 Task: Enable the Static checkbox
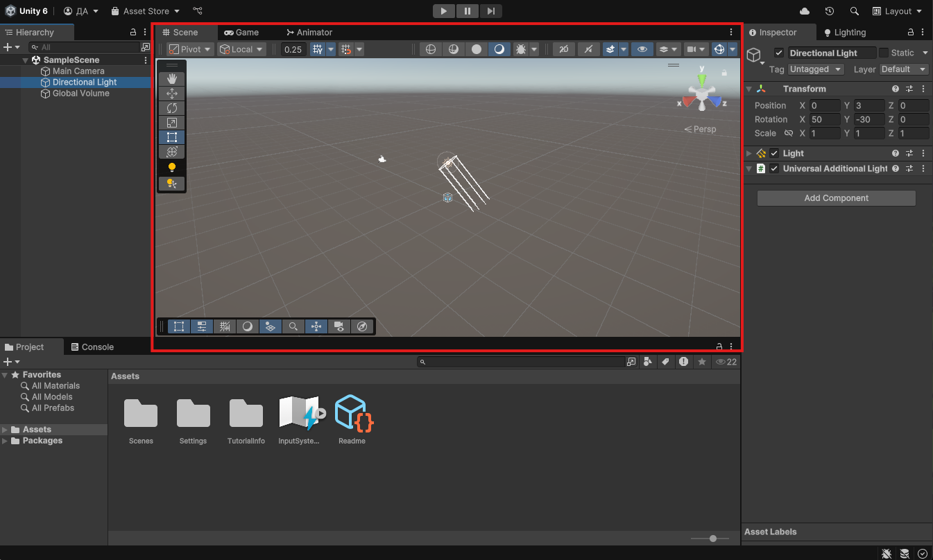click(884, 53)
